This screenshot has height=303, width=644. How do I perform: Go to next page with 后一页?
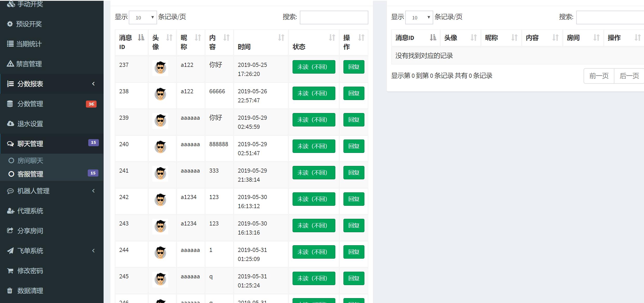(629, 76)
